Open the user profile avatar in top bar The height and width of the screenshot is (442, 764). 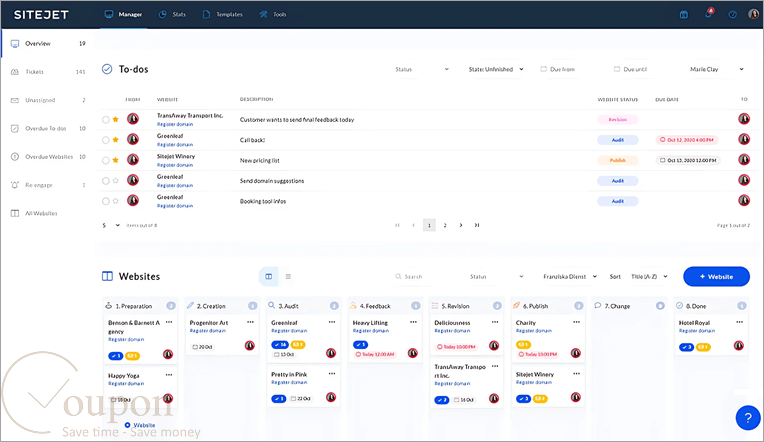(753, 14)
